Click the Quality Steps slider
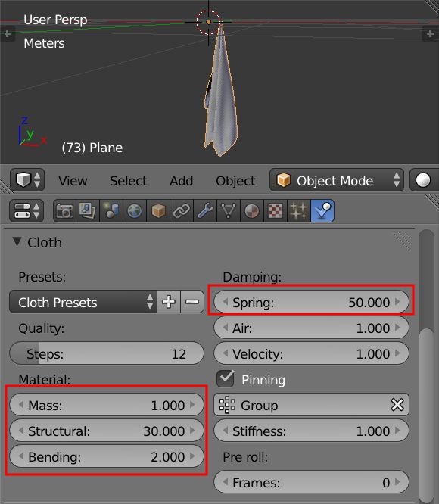Viewport: 439px width, 504px height. [x=107, y=353]
